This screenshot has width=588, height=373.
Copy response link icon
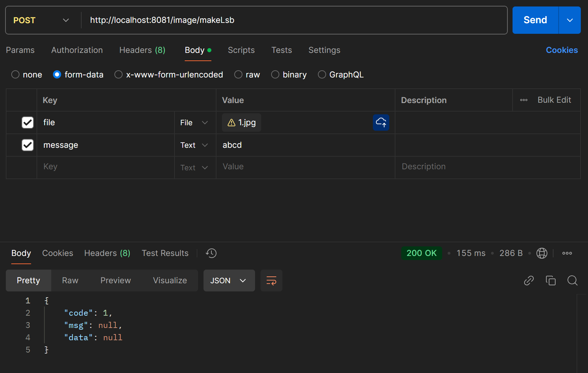click(x=529, y=281)
